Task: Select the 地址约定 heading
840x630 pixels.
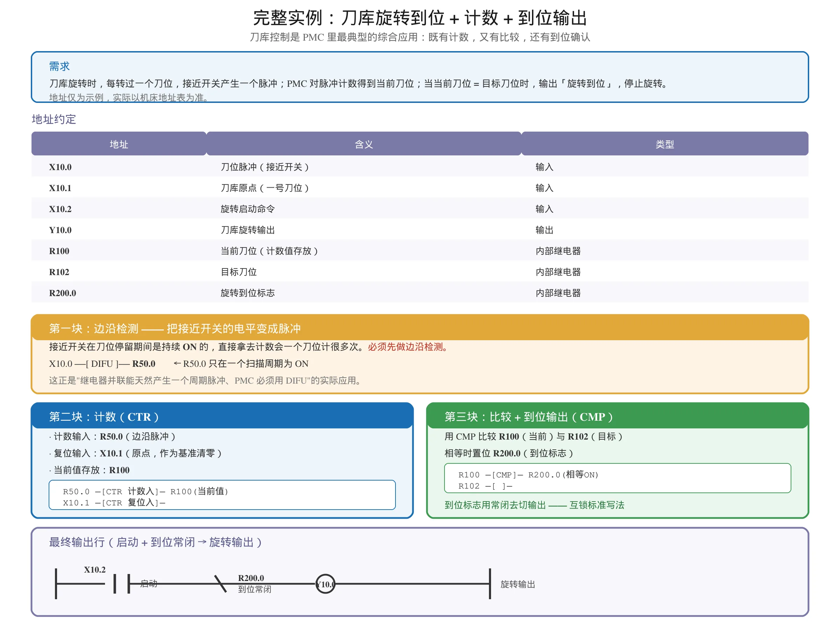Action: pos(54,119)
